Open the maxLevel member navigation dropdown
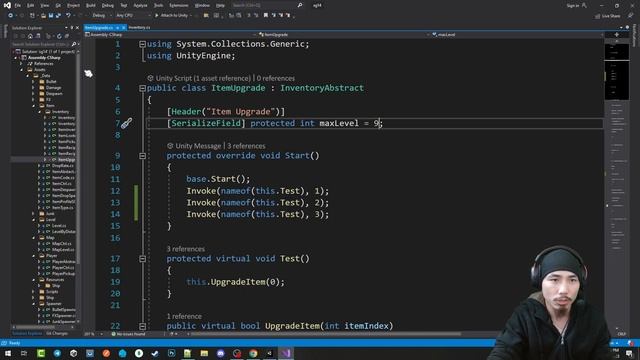This screenshot has width=640, height=360. [x=518, y=35]
